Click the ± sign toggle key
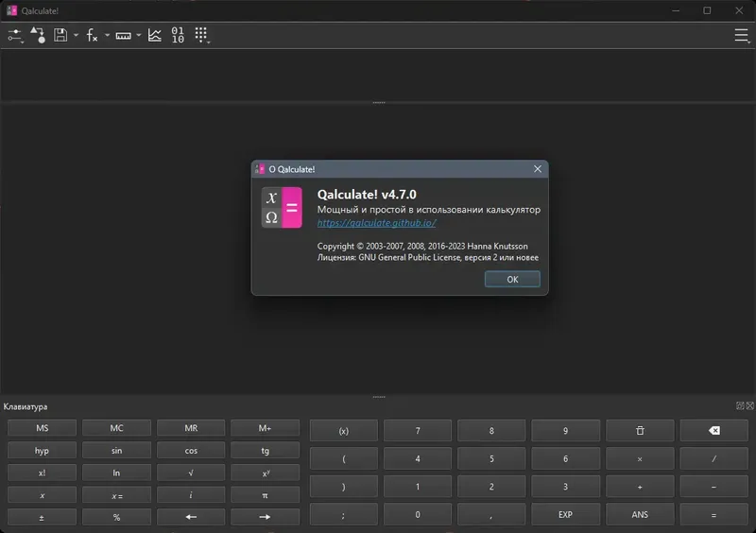Viewport: 756px width, 533px height. tap(42, 517)
